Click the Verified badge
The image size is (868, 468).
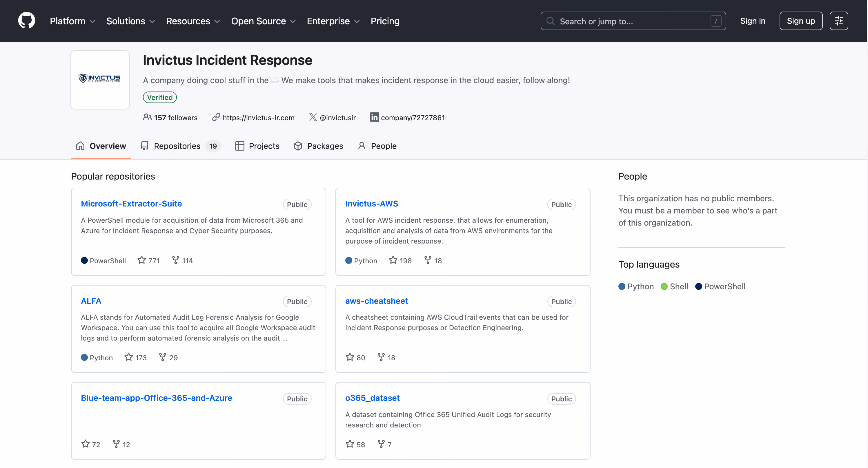tap(160, 97)
